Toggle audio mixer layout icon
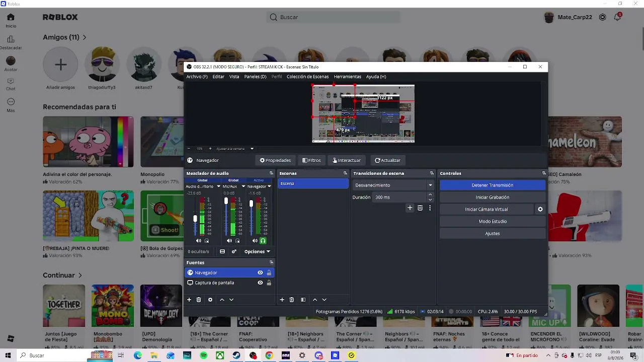This screenshot has width=644, height=362. [x=222, y=251]
